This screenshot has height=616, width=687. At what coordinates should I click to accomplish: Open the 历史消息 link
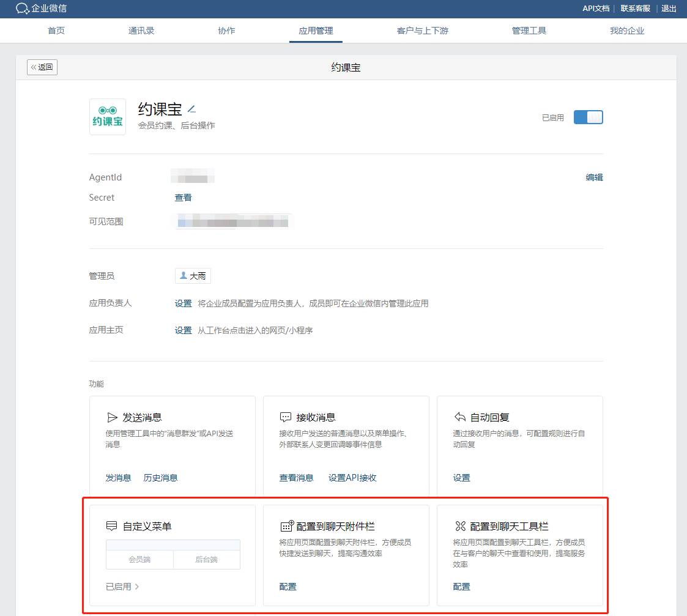pyautogui.click(x=160, y=478)
